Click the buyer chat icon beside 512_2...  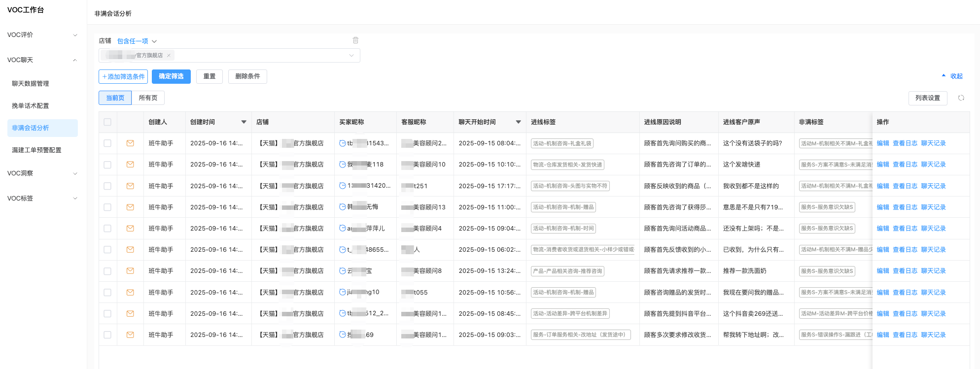pos(343,313)
